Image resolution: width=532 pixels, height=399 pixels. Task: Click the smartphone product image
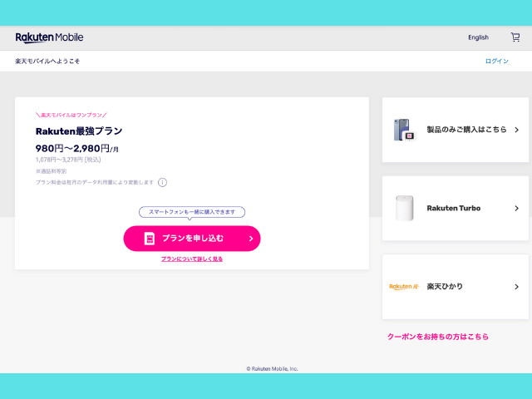405,130
